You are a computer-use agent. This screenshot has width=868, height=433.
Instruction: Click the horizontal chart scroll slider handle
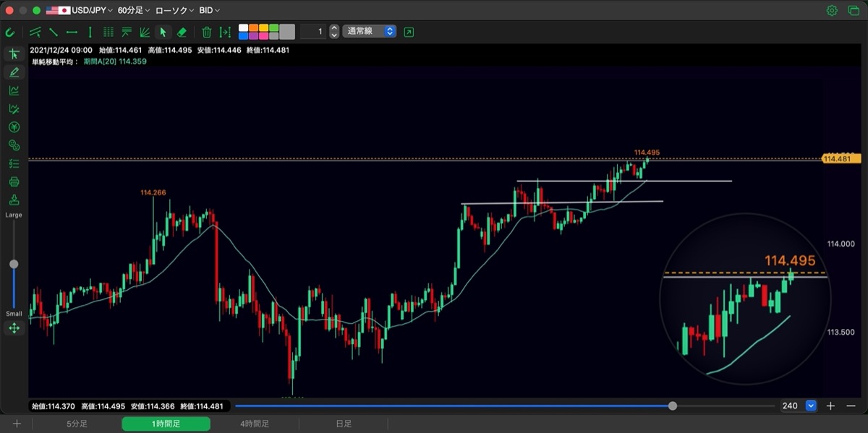point(673,406)
